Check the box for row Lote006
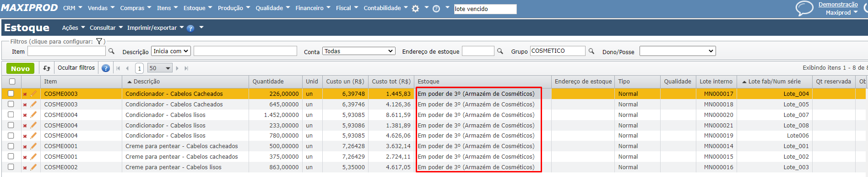Viewport: 868px width, 177px height. click(x=11, y=135)
